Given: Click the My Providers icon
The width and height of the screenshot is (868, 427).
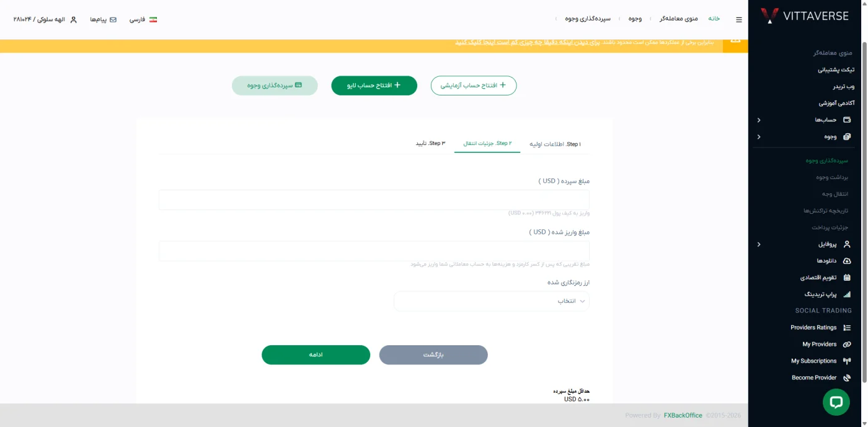Looking at the screenshot, I should tap(847, 344).
